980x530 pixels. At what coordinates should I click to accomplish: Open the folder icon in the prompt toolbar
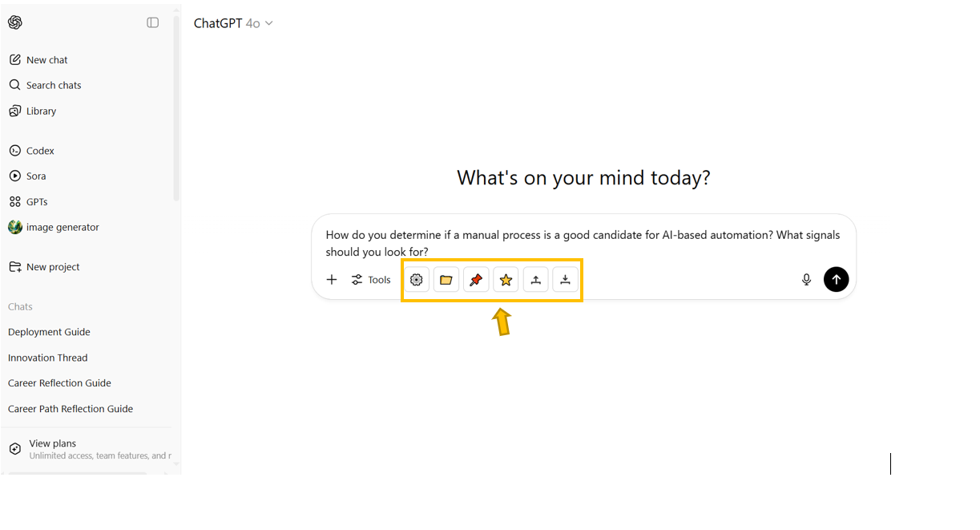pos(446,279)
